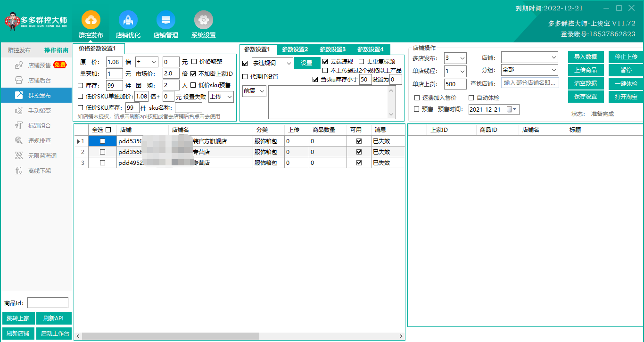The image size is (644, 342).
Task: Open 店铺后台 from the sidebar
Action: pyautogui.click(x=39, y=81)
